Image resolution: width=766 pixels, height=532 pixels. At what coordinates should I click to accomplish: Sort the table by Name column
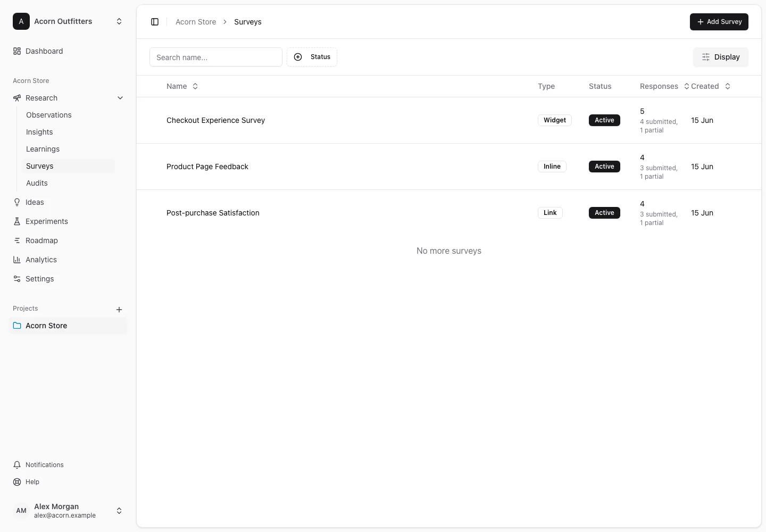(182, 86)
